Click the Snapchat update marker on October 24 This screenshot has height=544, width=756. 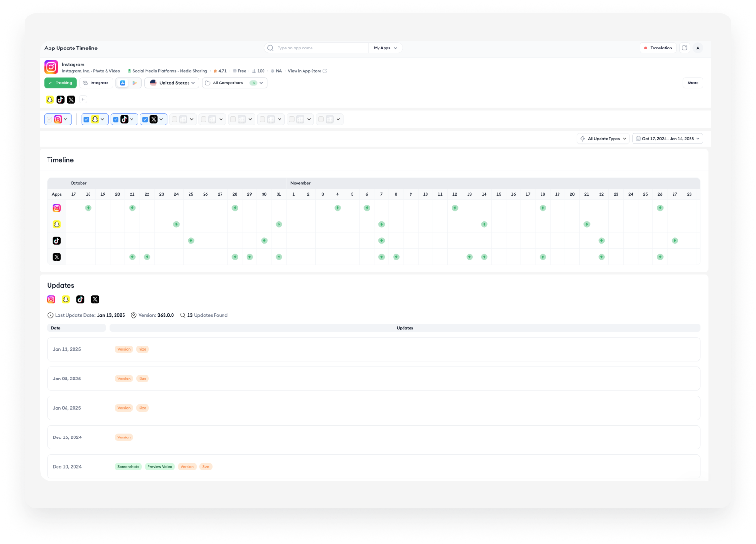click(x=176, y=224)
